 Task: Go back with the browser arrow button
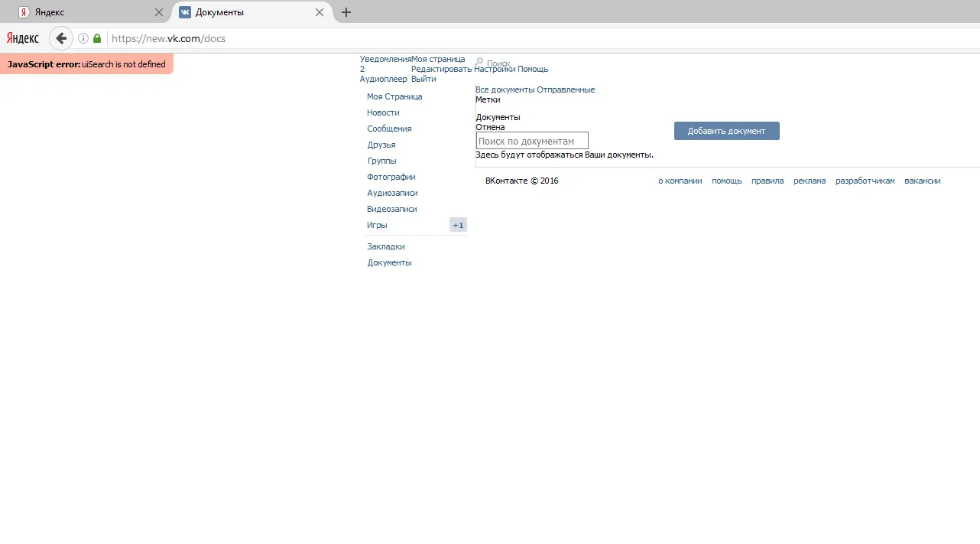point(61,38)
